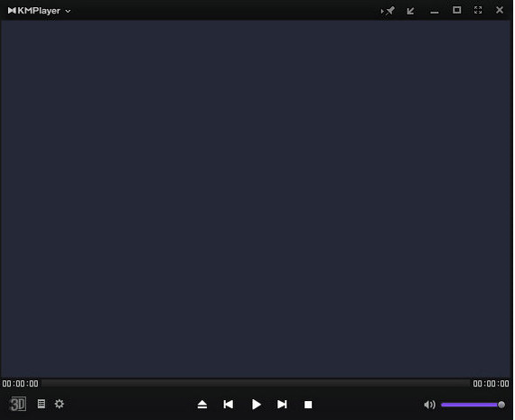Screen dimensions: 515x420
Task: Open the KMPlayer title menu
Action: point(39,11)
